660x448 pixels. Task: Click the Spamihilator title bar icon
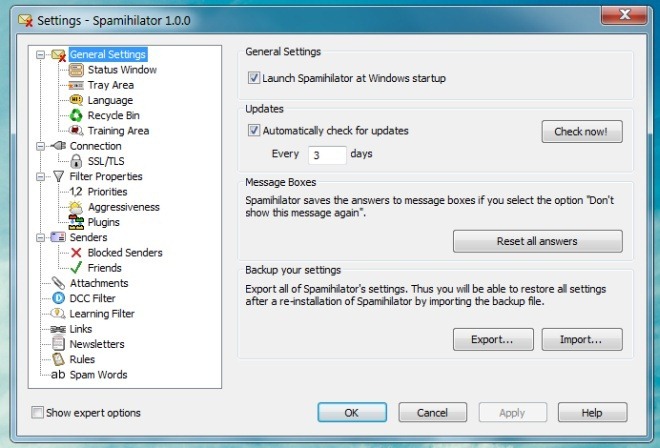25,20
